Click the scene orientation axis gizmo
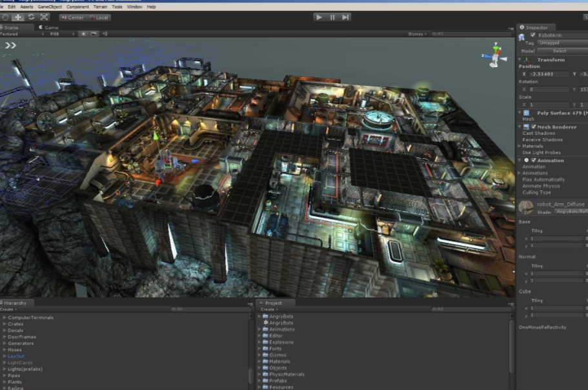The height and width of the screenshot is (390, 588). tap(495, 56)
